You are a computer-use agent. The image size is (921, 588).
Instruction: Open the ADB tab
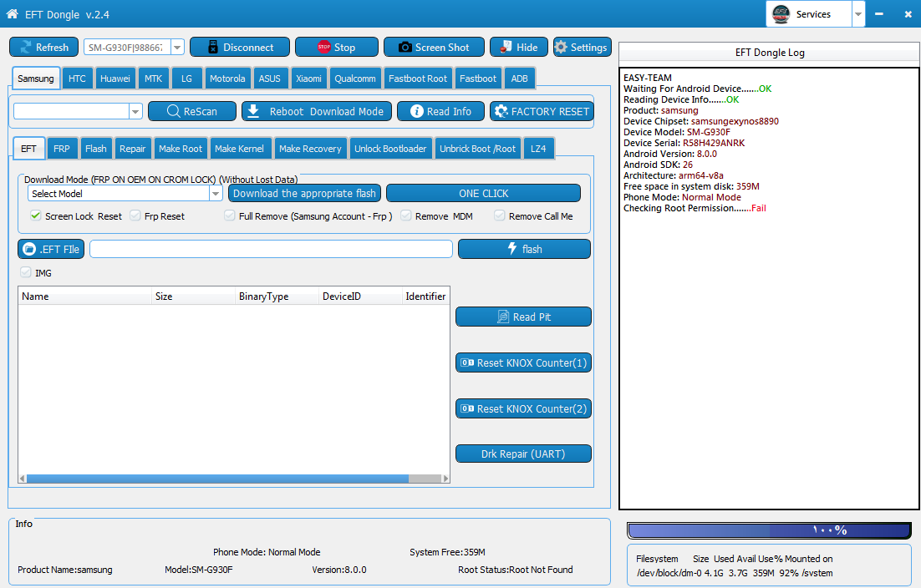pyautogui.click(x=519, y=78)
